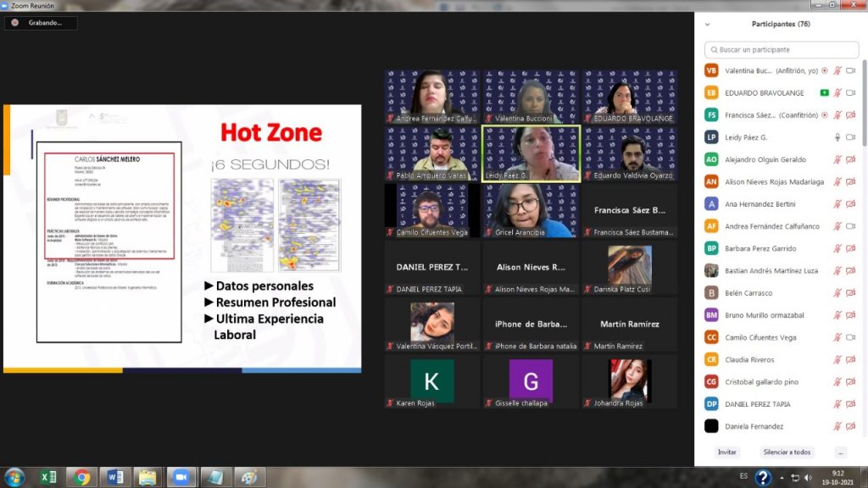Screen dimensions: 868x488
Task: Toggle Claudia Riveros's disabled camera icon
Action: point(850,359)
